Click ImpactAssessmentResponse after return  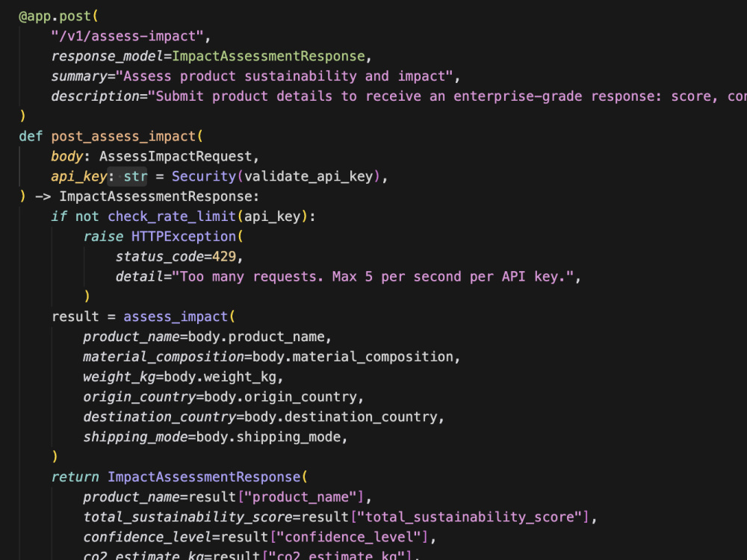tap(204, 476)
